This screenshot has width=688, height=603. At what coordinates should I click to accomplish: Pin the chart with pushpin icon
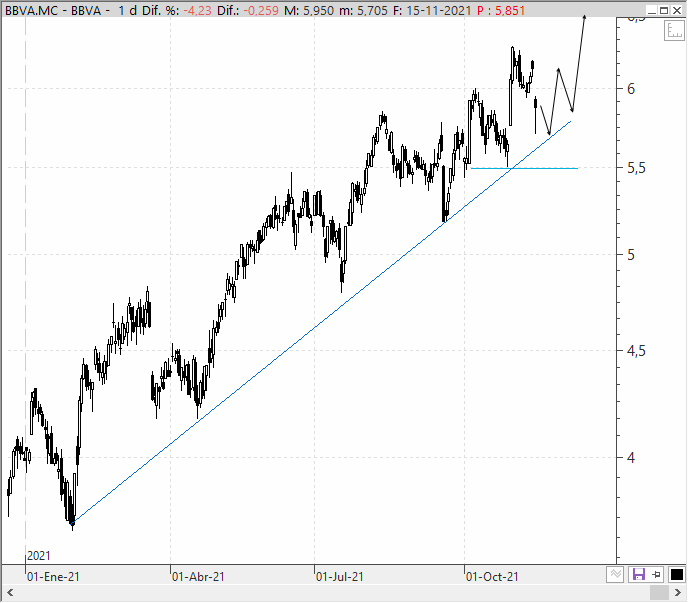coord(656,574)
